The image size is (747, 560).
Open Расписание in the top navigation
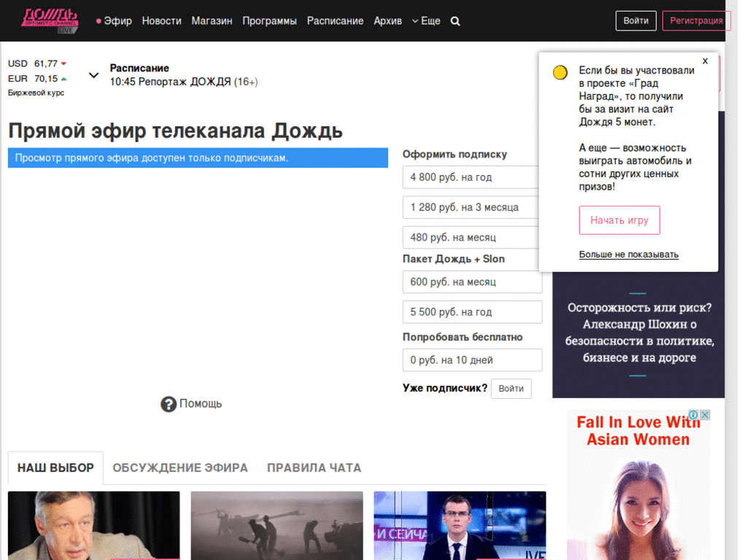335,21
